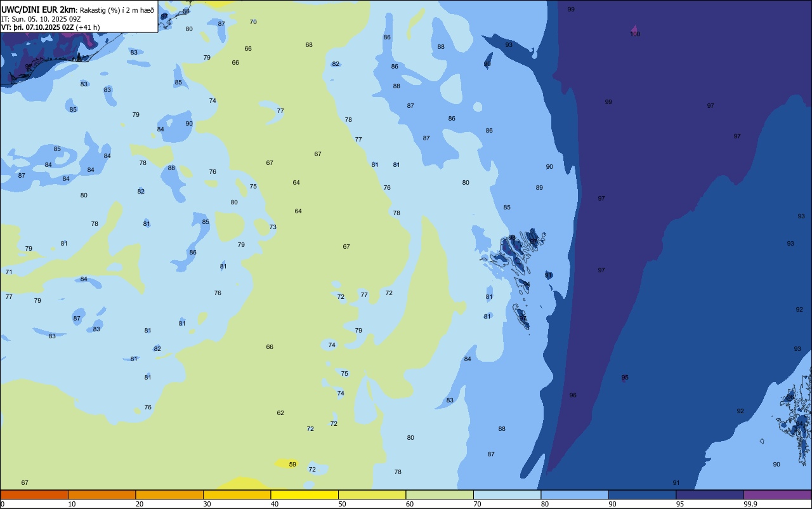Click the navy 95–99.9 legend swatch
Viewport: 812px width, 509px height.
click(710, 495)
